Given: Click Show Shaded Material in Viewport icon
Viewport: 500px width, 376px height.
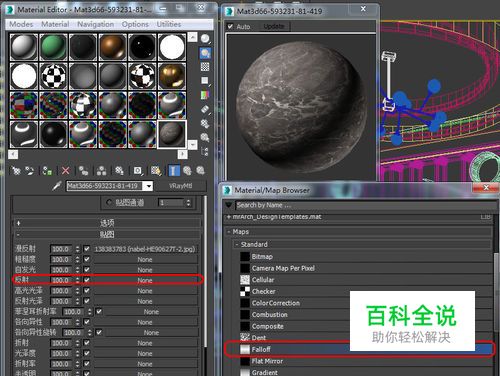Looking at the screenshot, I should [156, 171].
